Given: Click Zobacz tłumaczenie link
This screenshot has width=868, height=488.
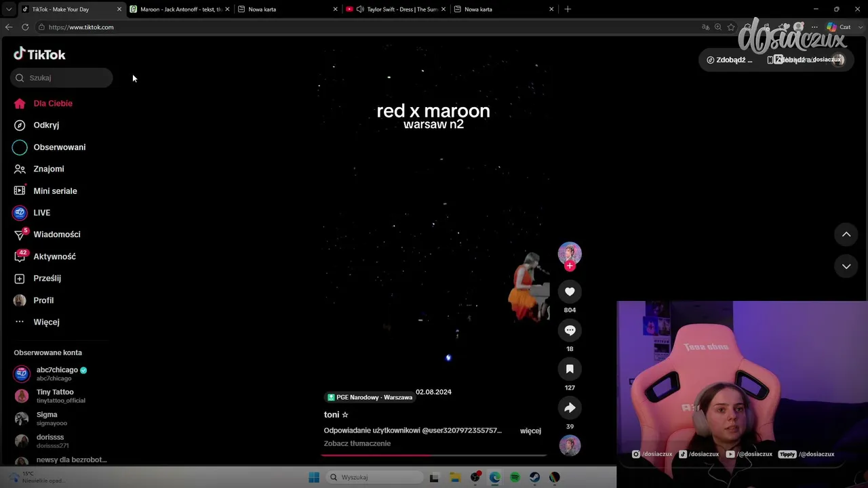Looking at the screenshot, I should (357, 443).
